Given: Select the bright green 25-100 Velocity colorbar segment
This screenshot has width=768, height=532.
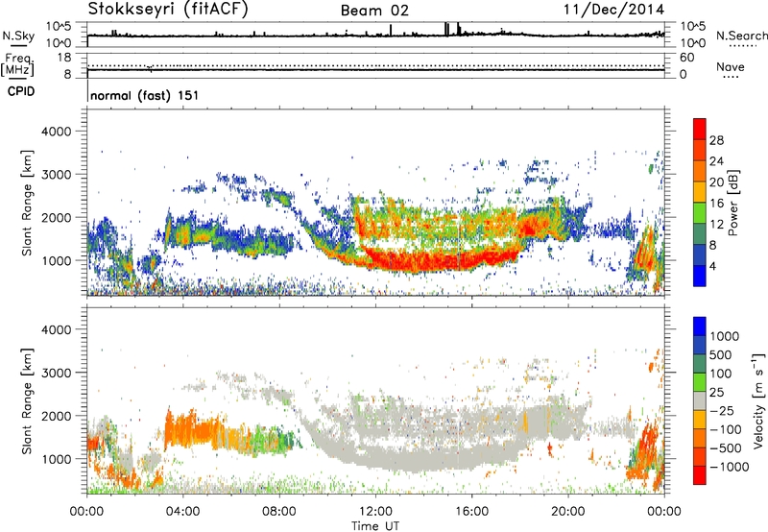Looking at the screenshot, I should pyautogui.click(x=700, y=382).
